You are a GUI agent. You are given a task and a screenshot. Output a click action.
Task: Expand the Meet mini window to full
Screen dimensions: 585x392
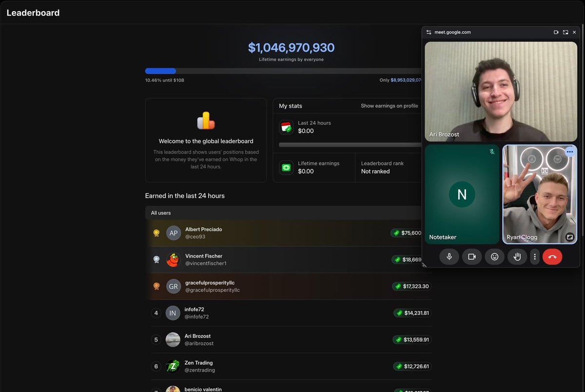[565, 32]
